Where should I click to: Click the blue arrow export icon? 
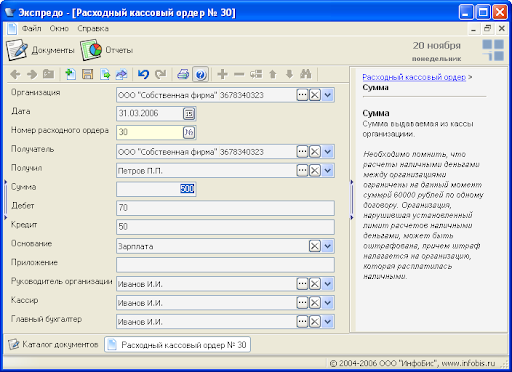pos(122,74)
